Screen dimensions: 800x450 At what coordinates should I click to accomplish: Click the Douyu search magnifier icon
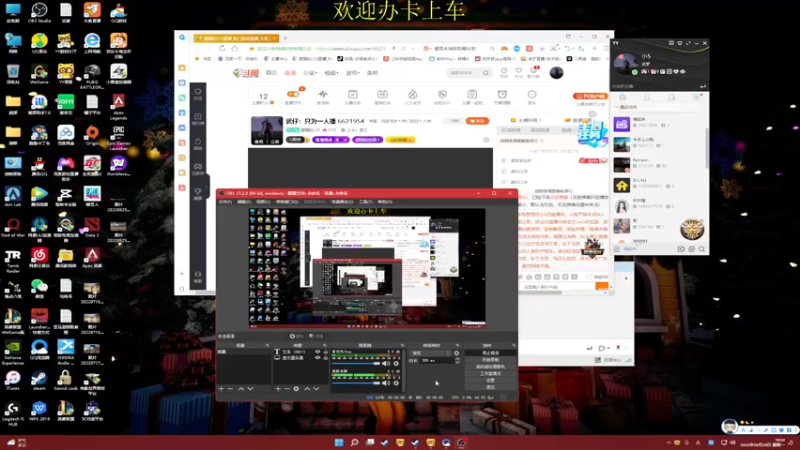[x=486, y=73]
